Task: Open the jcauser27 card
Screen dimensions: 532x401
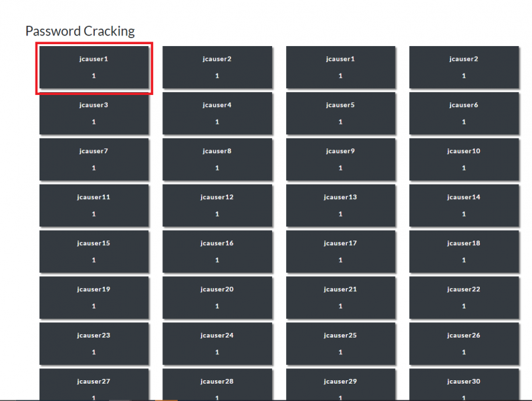Action: tap(94, 385)
